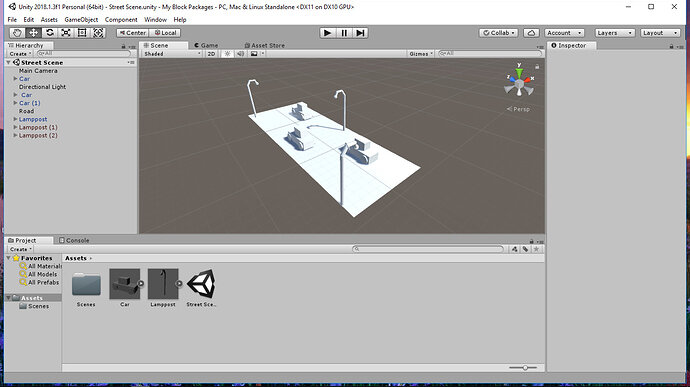Click the Project search field
The height and width of the screenshot is (387, 690).
[x=428, y=249]
